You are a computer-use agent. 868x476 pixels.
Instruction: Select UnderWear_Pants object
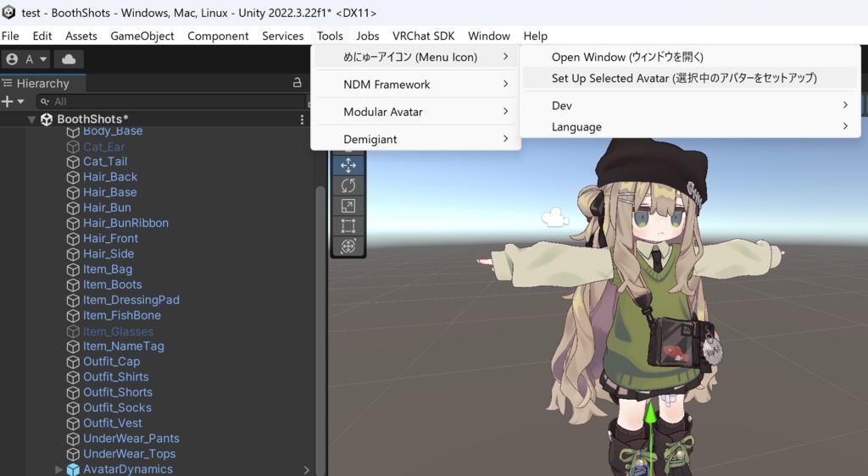pyautogui.click(x=131, y=439)
